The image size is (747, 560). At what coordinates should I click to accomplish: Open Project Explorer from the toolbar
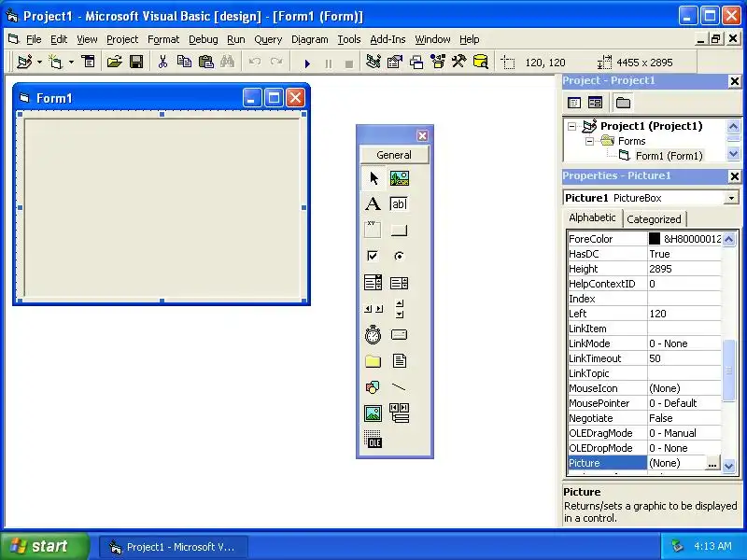pyautogui.click(x=373, y=62)
